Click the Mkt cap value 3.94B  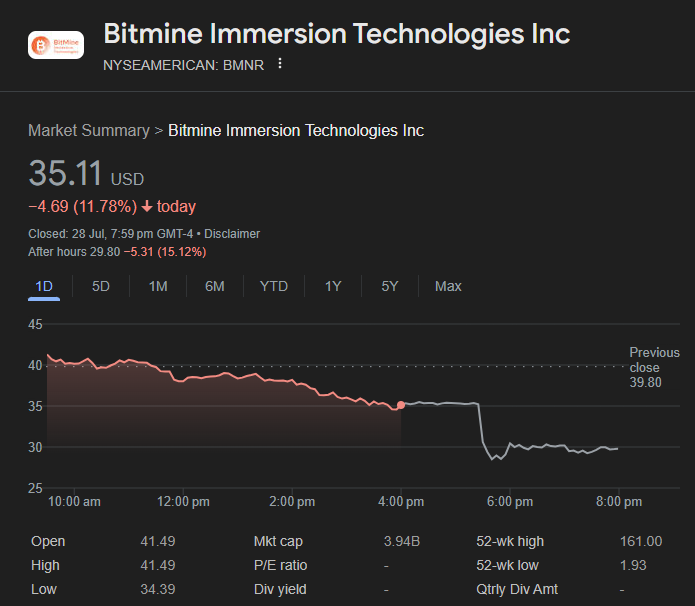tap(402, 541)
